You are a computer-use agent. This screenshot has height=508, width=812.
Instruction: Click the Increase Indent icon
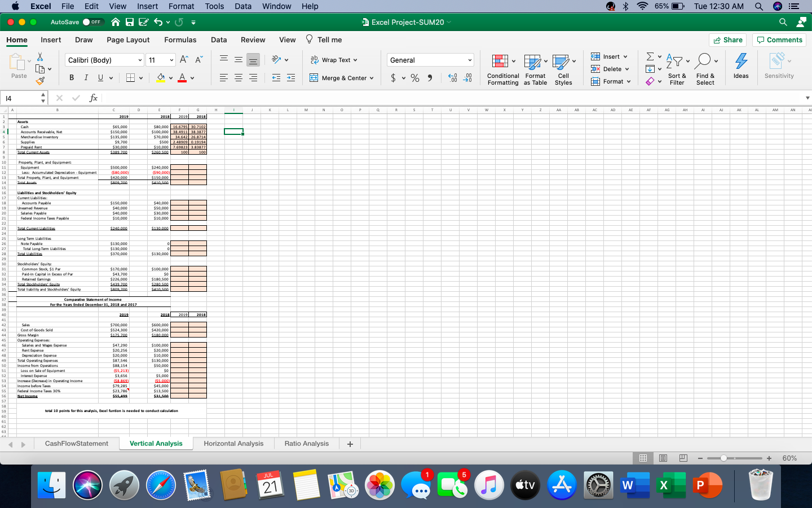point(291,78)
